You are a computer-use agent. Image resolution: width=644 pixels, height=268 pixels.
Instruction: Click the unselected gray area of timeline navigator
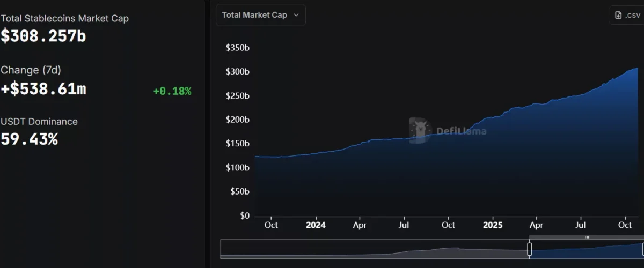tap(376, 249)
